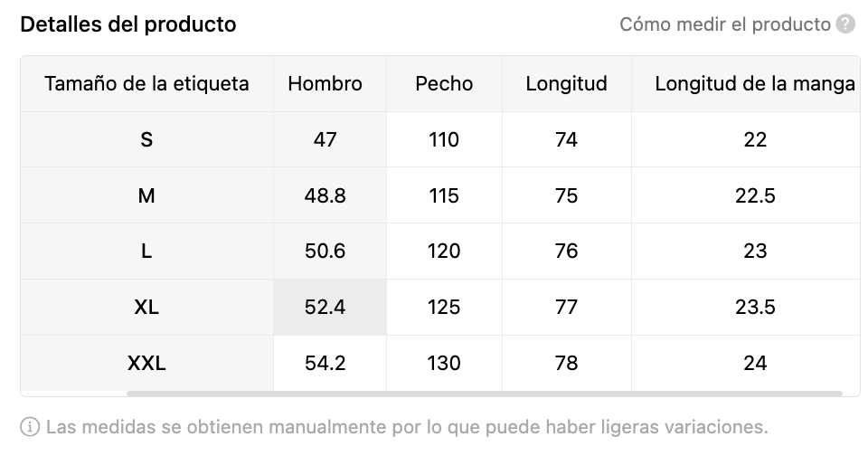Click the help question mark icon
This screenshot has height=456, width=868.
pyautogui.click(x=845, y=24)
